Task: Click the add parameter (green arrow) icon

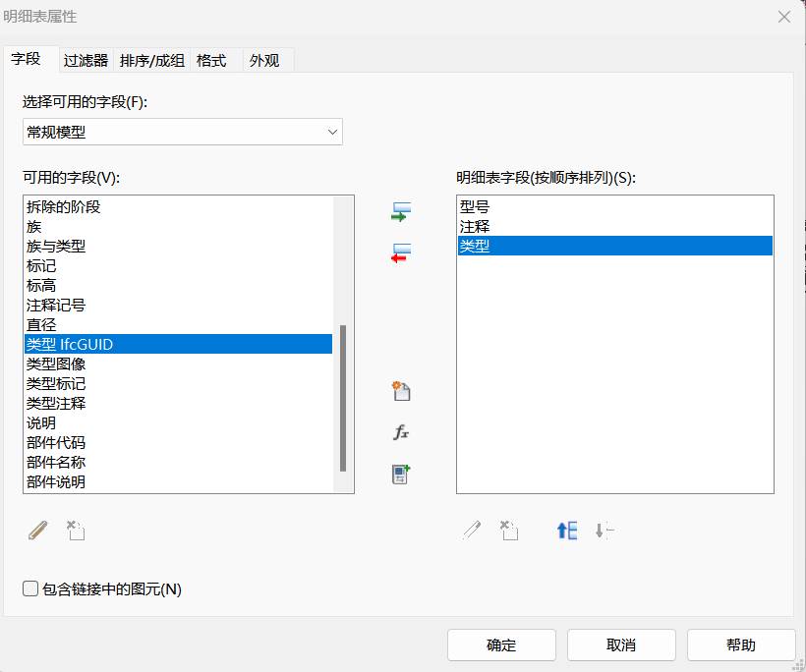Action: 401,212
